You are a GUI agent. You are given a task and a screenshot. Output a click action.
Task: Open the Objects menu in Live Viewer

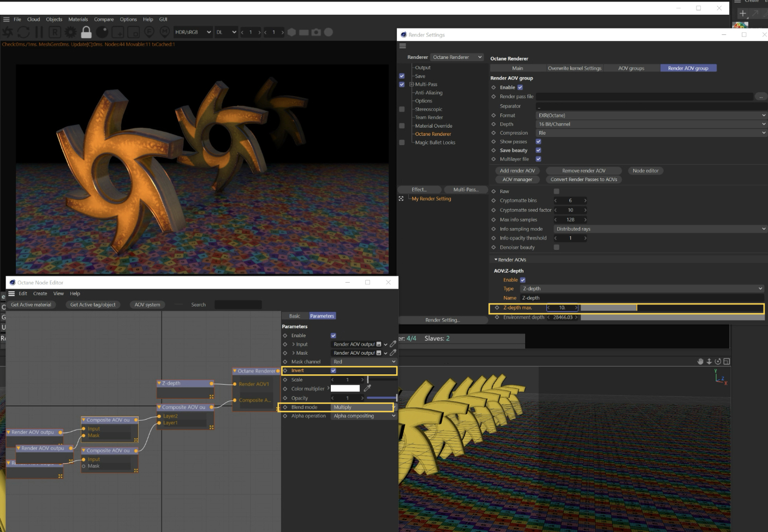point(54,19)
